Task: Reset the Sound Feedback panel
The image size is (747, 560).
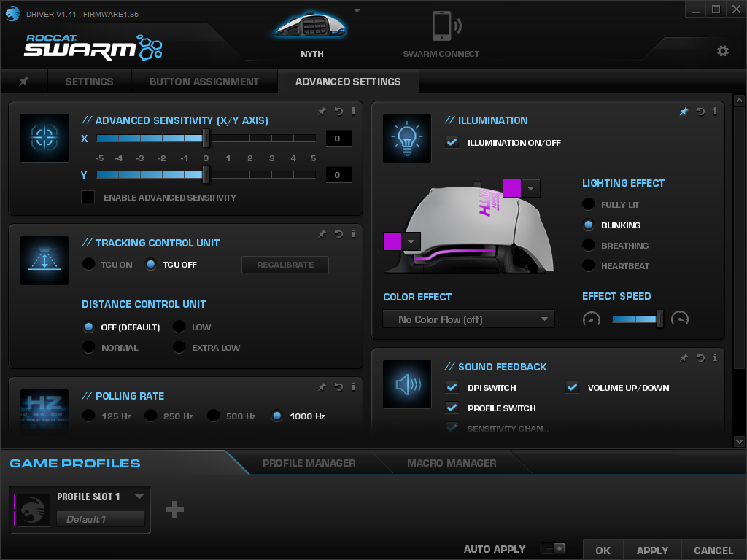Action: tap(700, 358)
